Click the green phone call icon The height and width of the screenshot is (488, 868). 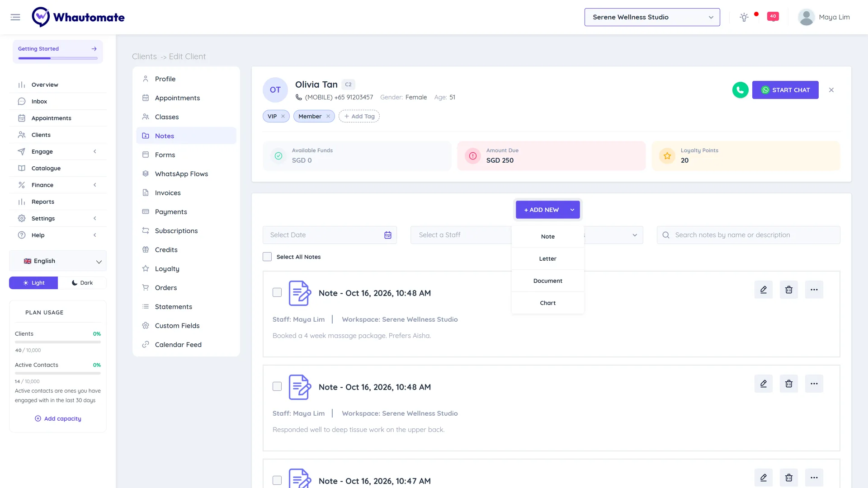(740, 90)
